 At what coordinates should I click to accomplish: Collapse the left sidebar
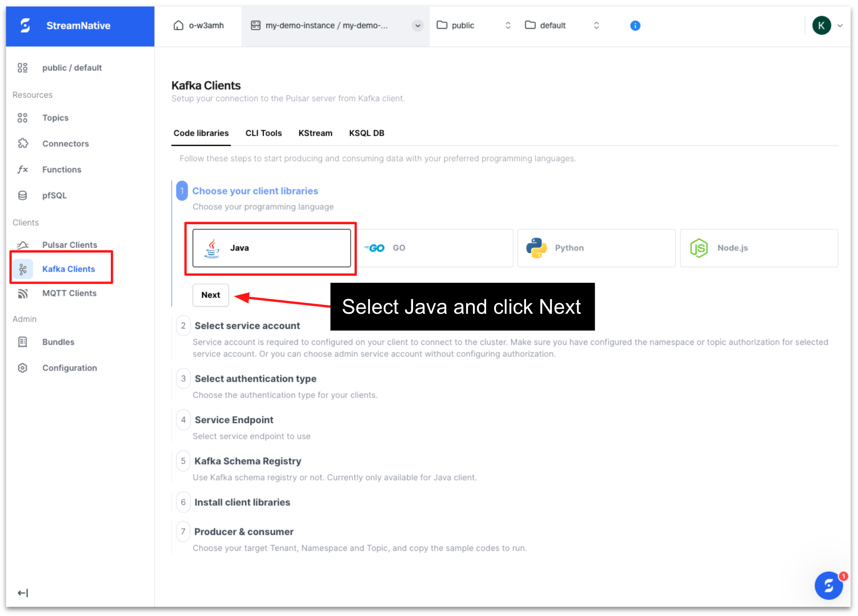click(x=23, y=592)
